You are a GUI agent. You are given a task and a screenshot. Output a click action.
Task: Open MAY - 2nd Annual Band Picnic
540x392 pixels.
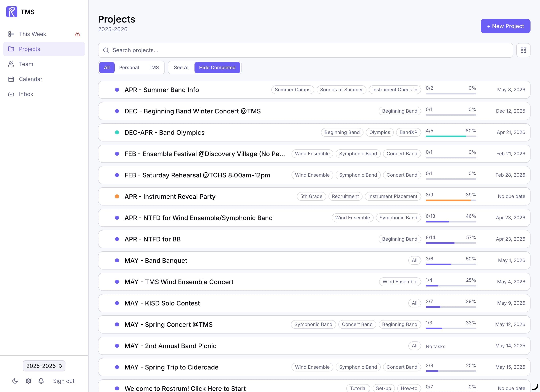tap(314, 346)
